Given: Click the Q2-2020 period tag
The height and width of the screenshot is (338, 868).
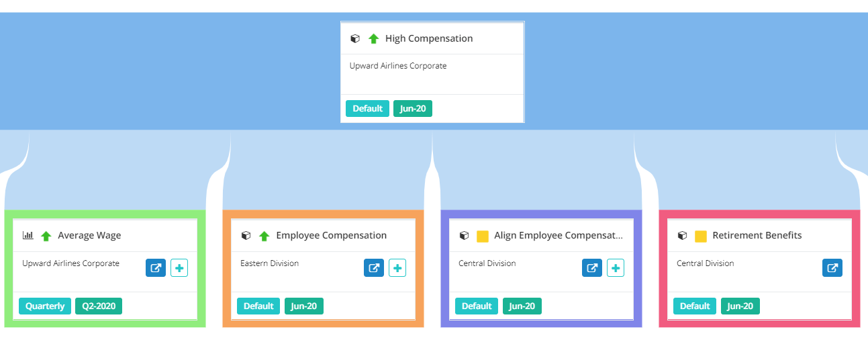Looking at the screenshot, I should (x=99, y=306).
